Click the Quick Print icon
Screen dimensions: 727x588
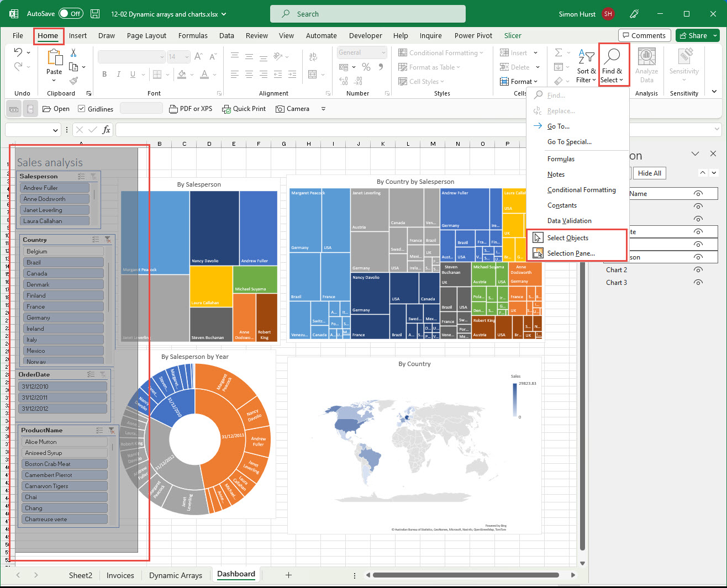[244, 109]
